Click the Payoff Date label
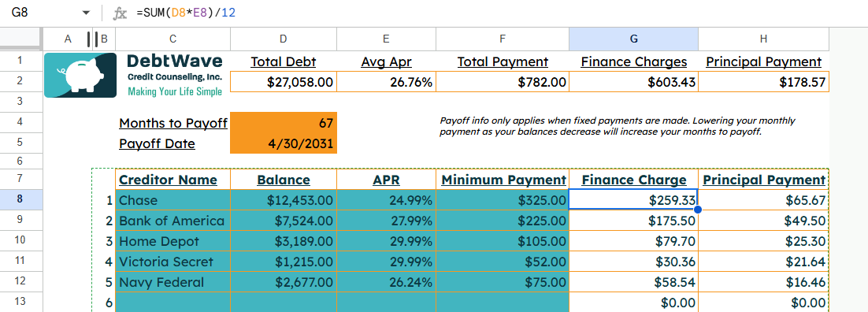The image size is (868, 312). click(x=157, y=143)
